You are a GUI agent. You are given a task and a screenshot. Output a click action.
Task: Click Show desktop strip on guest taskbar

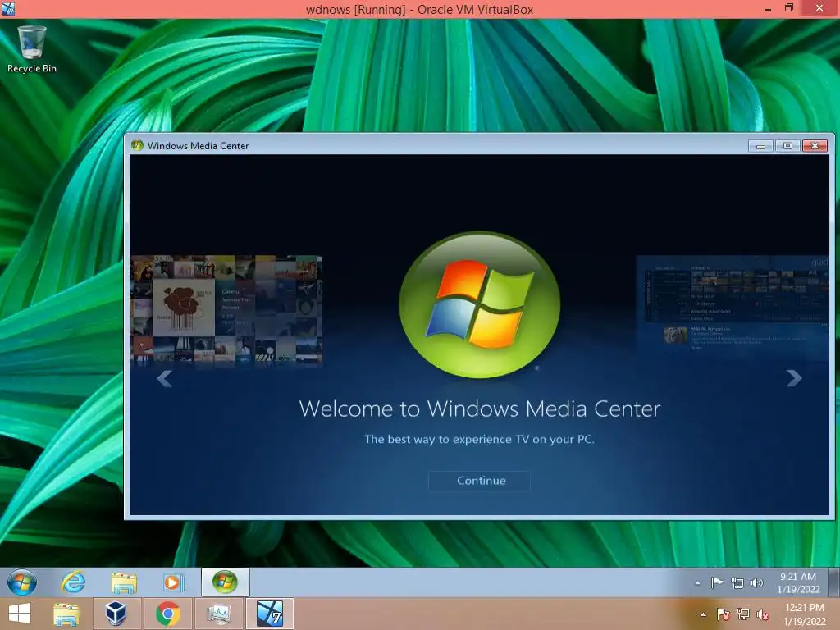[833, 582]
